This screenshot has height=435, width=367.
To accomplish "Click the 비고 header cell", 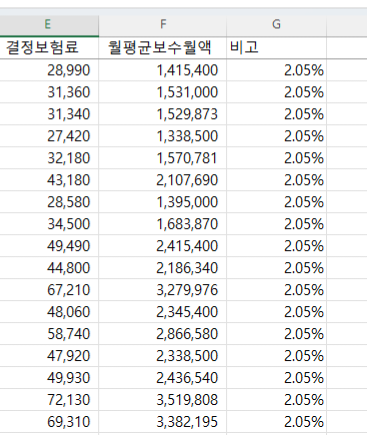I will click(x=276, y=47).
